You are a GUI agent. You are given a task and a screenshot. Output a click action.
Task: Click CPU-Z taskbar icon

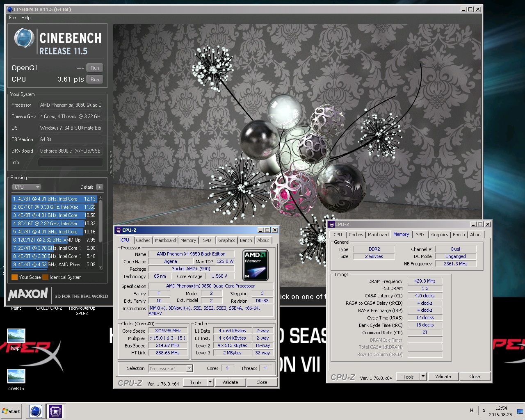point(55,411)
